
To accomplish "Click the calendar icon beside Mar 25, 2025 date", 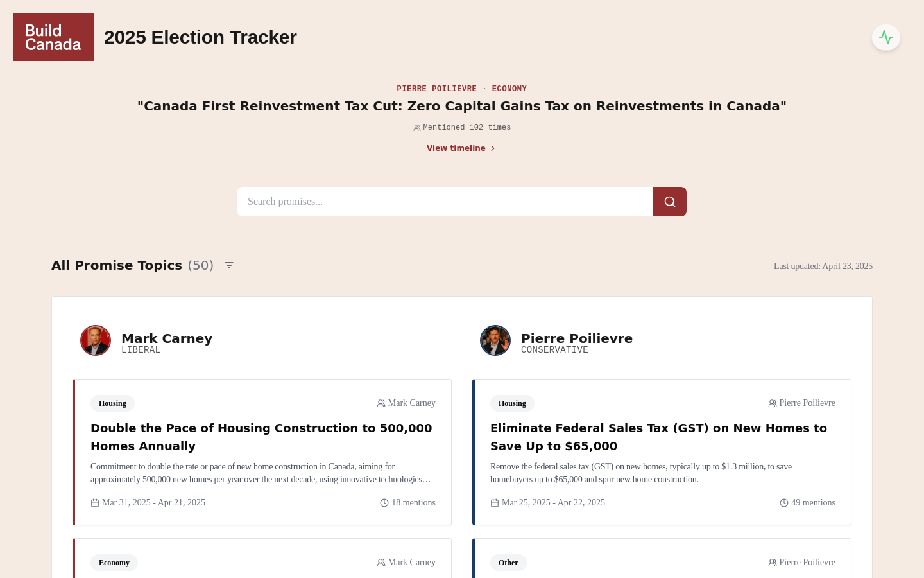I will point(495,503).
